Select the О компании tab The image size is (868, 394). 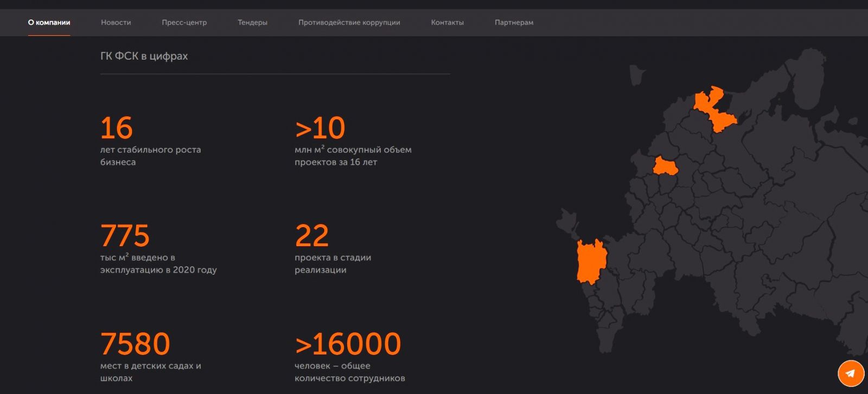coord(49,22)
